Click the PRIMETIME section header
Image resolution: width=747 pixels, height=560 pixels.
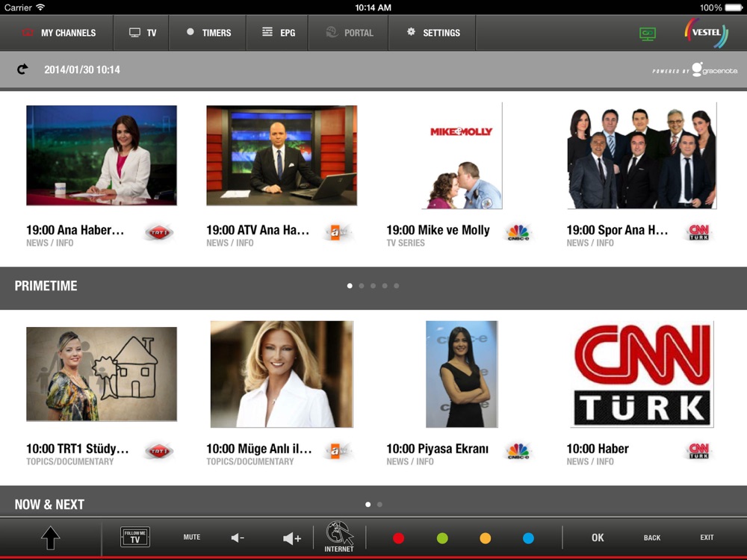46,286
